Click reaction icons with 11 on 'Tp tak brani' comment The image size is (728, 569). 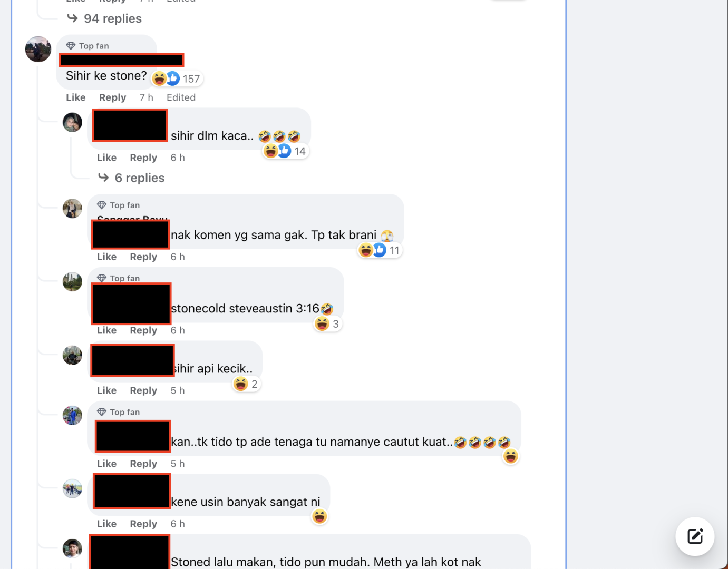pos(380,250)
